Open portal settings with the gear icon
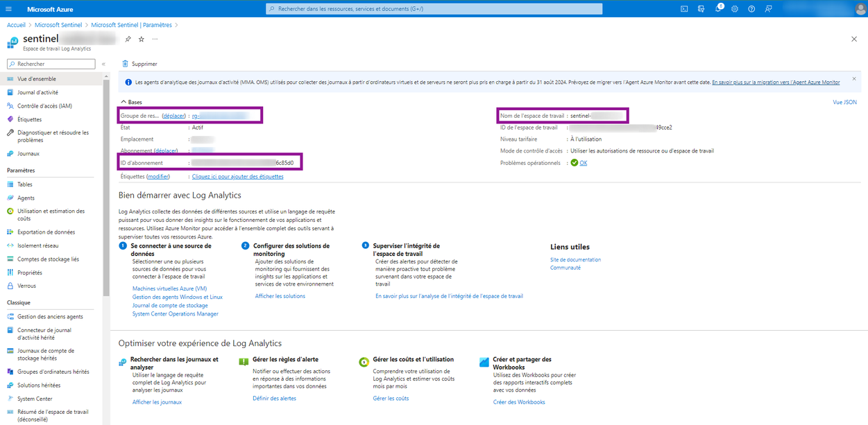This screenshot has width=868, height=425. (735, 9)
